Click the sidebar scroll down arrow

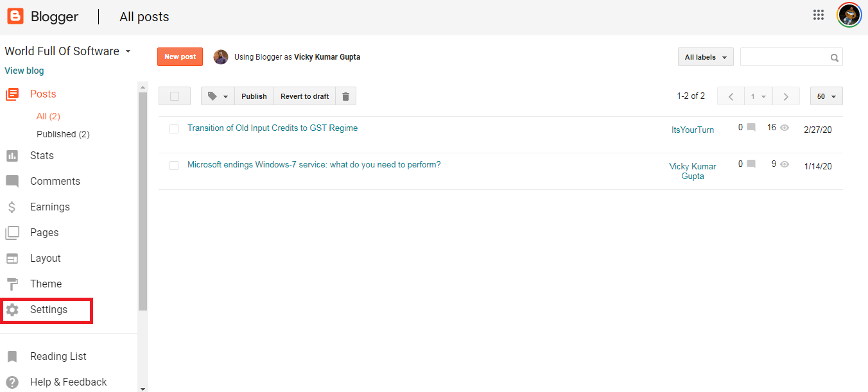coord(143,388)
